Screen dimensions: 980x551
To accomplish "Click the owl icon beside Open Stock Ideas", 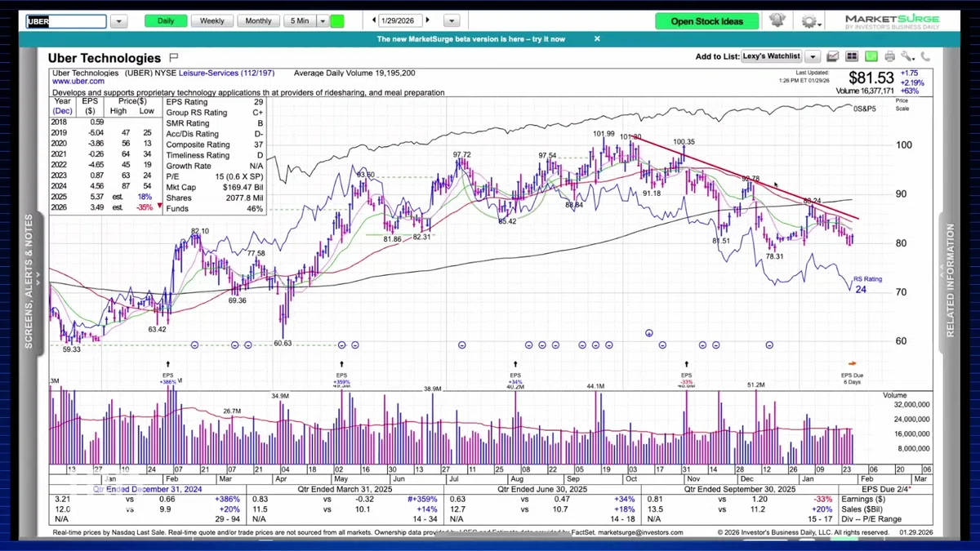I will (777, 20).
